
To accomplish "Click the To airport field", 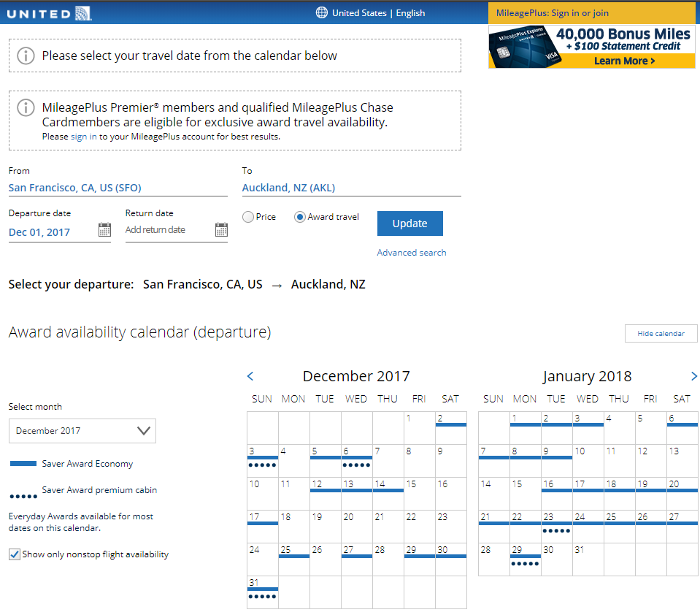I will click(351, 188).
